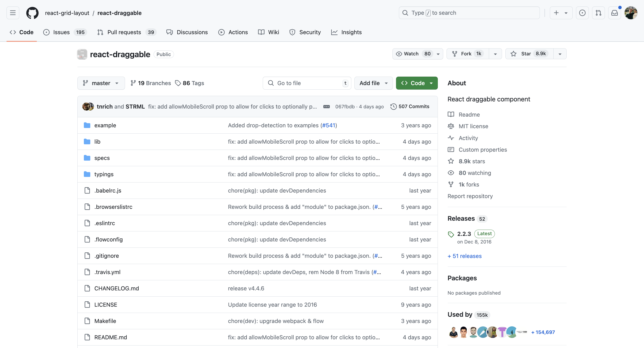
Task: Switch to the Discussions tab
Action: tap(192, 32)
